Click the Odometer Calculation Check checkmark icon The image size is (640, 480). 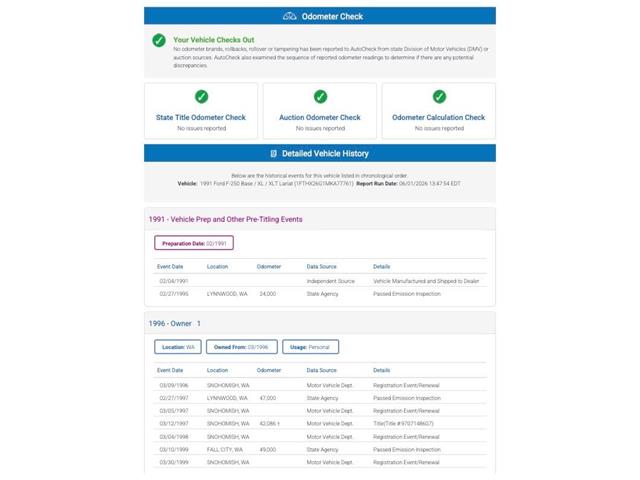439,97
